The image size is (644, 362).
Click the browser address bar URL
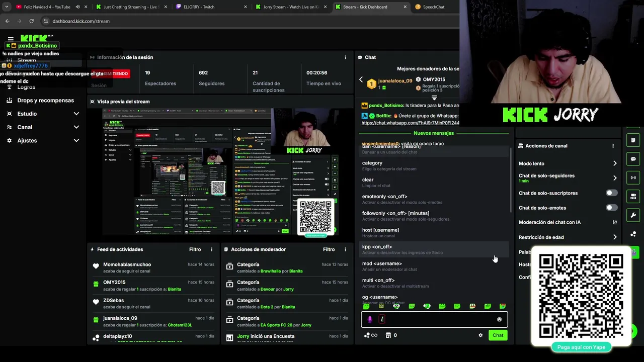81,21
